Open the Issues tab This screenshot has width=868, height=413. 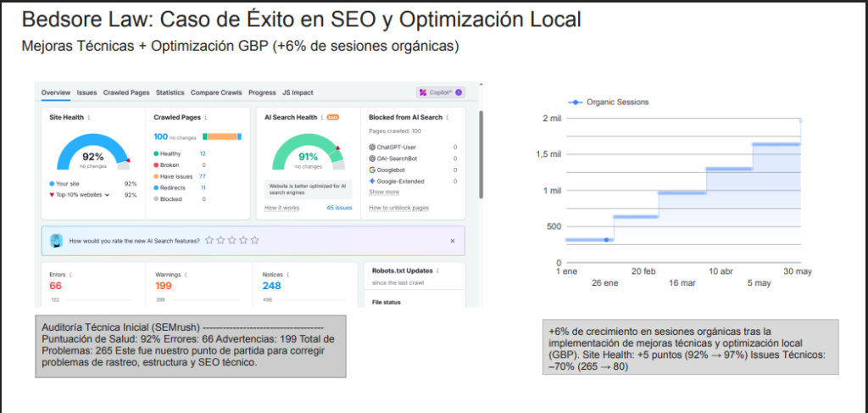(x=86, y=92)
